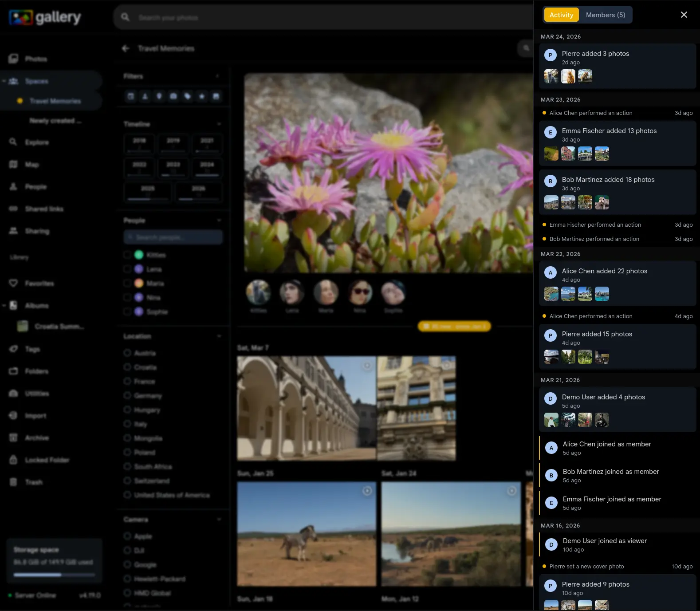700x611 pixels.
Task: Select the Croatia location option
Action: tap(127, 367)
